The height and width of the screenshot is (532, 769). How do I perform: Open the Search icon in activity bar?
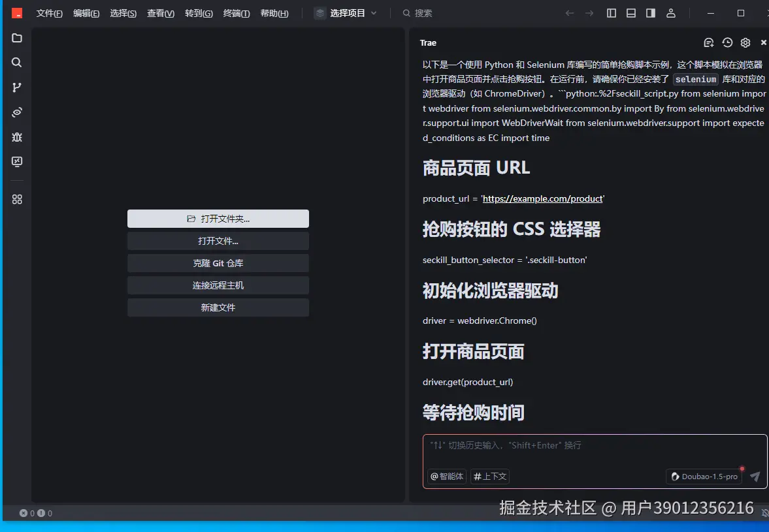pyautogui.click(x=17, y=62)
